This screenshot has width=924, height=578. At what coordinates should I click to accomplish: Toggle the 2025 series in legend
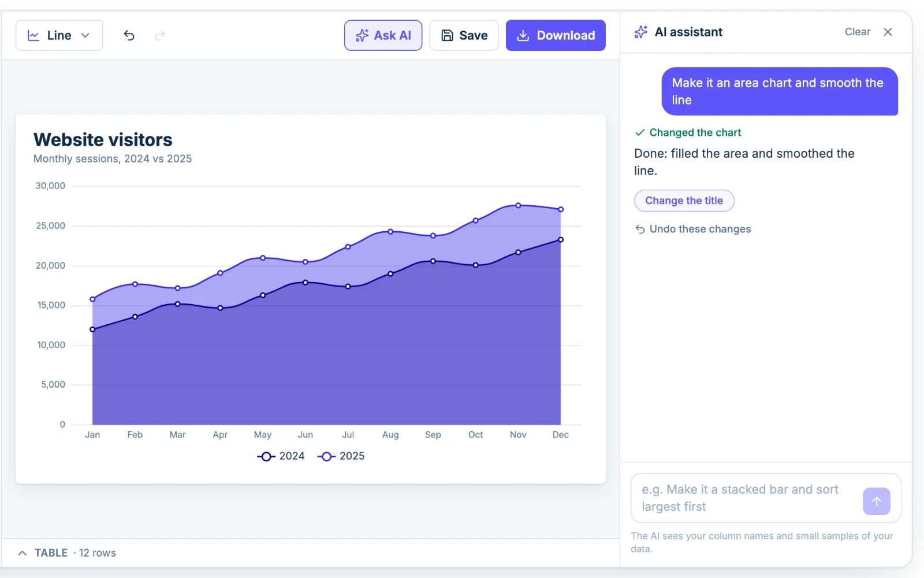coord(341,456)
